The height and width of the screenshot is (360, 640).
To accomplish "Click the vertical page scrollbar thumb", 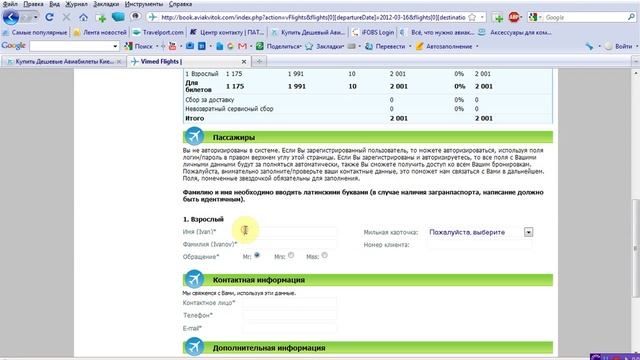I will (636, 248).
